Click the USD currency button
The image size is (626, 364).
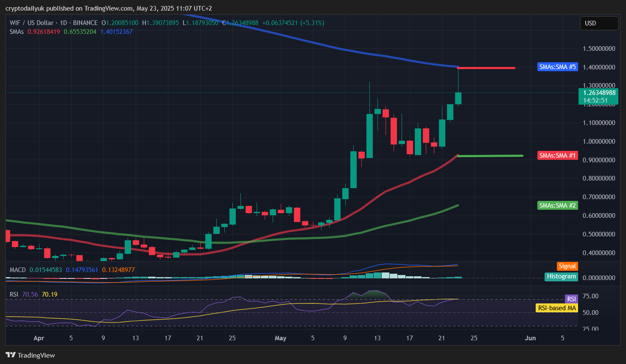(599, 23)
